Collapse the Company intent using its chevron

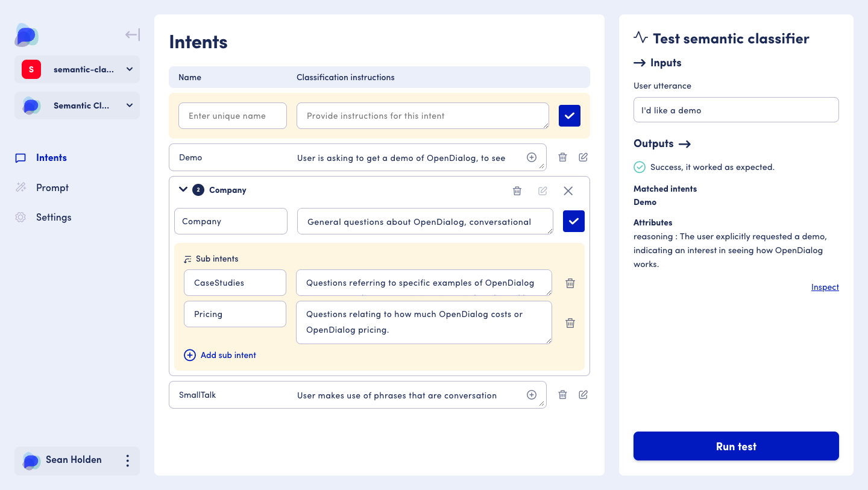(183, 189)
